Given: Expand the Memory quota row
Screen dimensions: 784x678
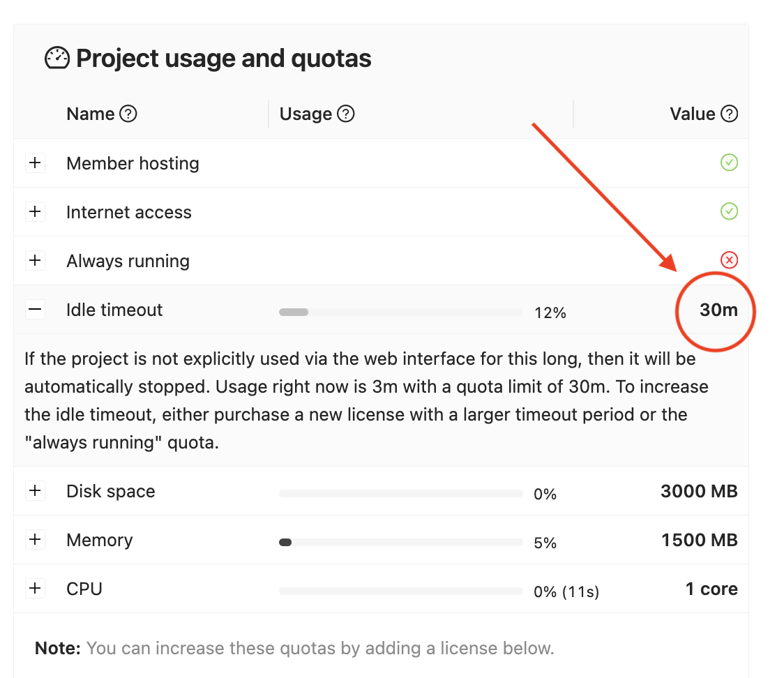Looking at the screenshot, I should tap(35, 540).
